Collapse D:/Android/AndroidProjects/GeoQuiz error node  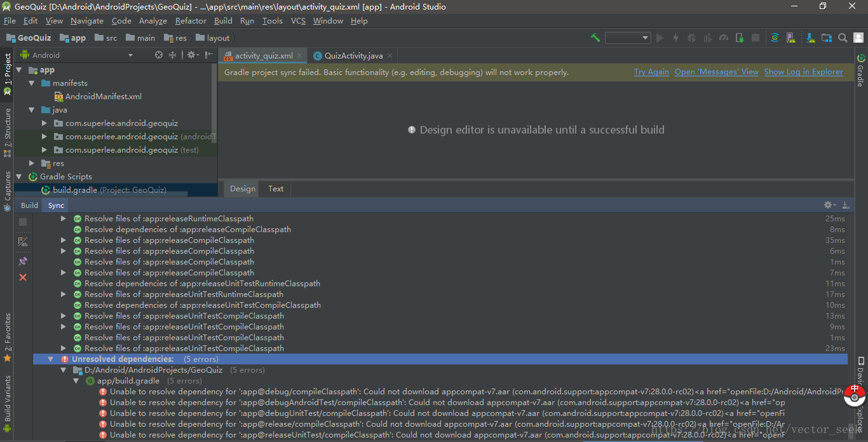point(63,370)
